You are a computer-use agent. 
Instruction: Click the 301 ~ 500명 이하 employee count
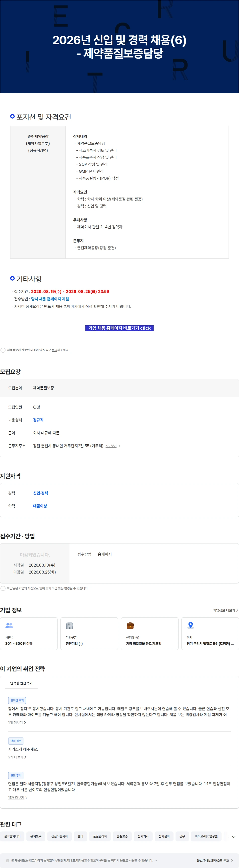coord(19,644)
